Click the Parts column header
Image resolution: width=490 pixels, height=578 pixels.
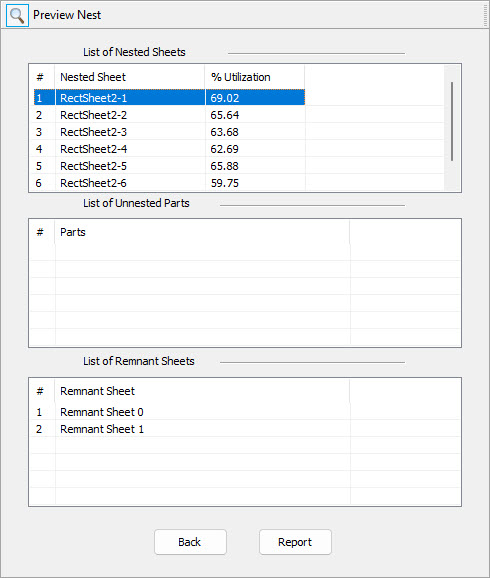pyautogui.click(x=202, y=232)
